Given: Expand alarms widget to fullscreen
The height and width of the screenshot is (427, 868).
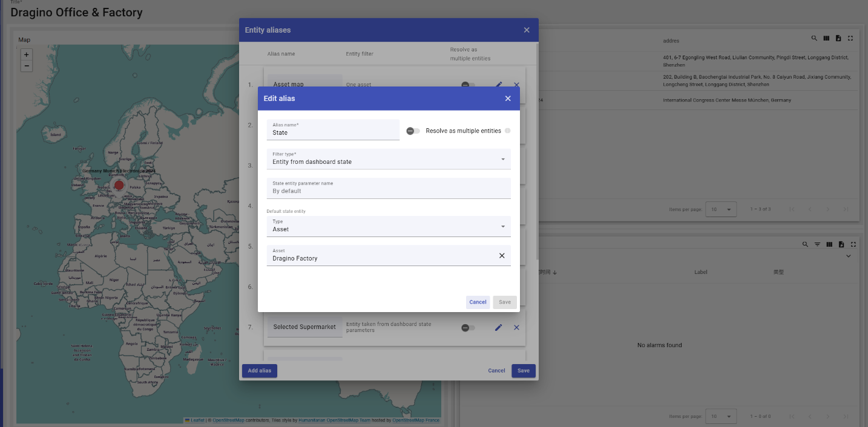Looking at the screenshot, I should (x=853, y=244).
